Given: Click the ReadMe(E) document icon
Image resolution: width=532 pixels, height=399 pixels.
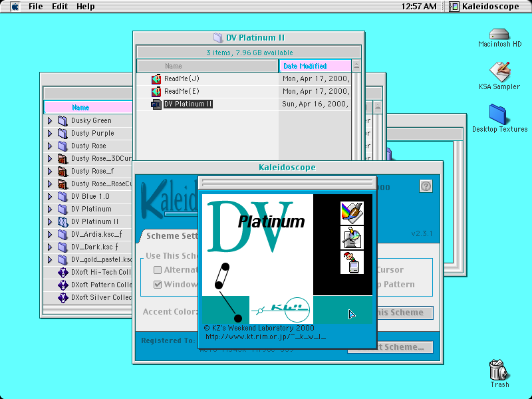Looking at the screenshot, I should [x=156, y=91].
